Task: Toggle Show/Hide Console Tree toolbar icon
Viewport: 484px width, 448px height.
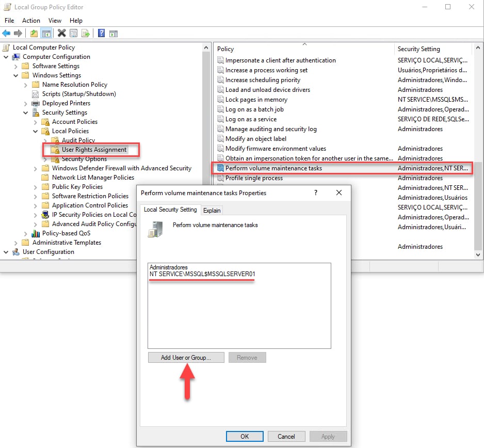Action: pyautogui.click(x=46, y=34)
